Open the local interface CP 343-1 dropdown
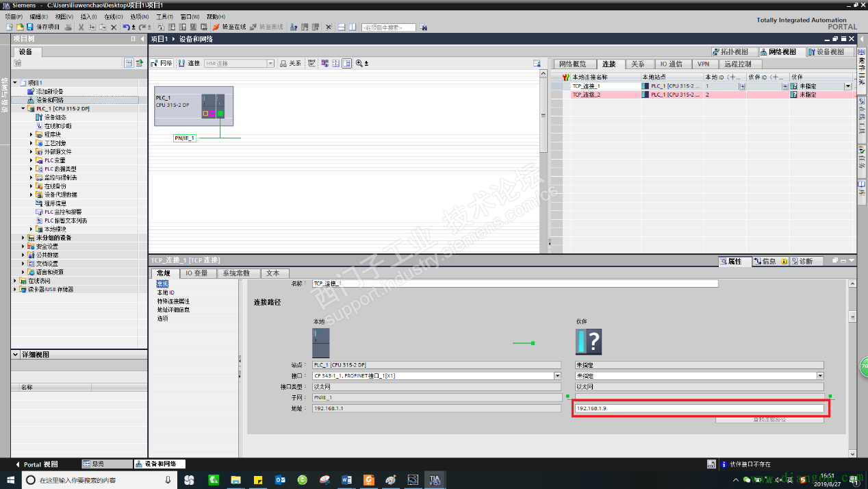 [x=557, y=376]
